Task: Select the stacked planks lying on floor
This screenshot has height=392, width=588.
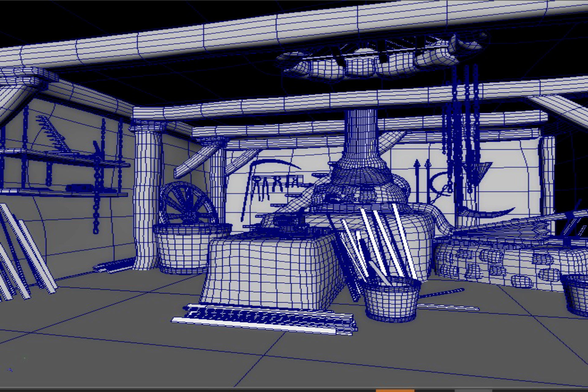Action: pos(264,319)
